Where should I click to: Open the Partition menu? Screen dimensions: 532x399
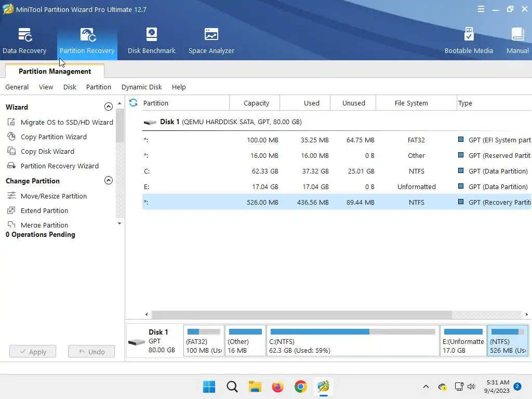(98, 87)
